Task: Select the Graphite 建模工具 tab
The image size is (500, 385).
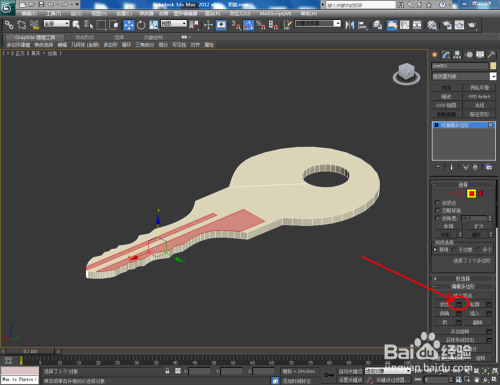Action: pyautogui.click(x=35, y=37)
